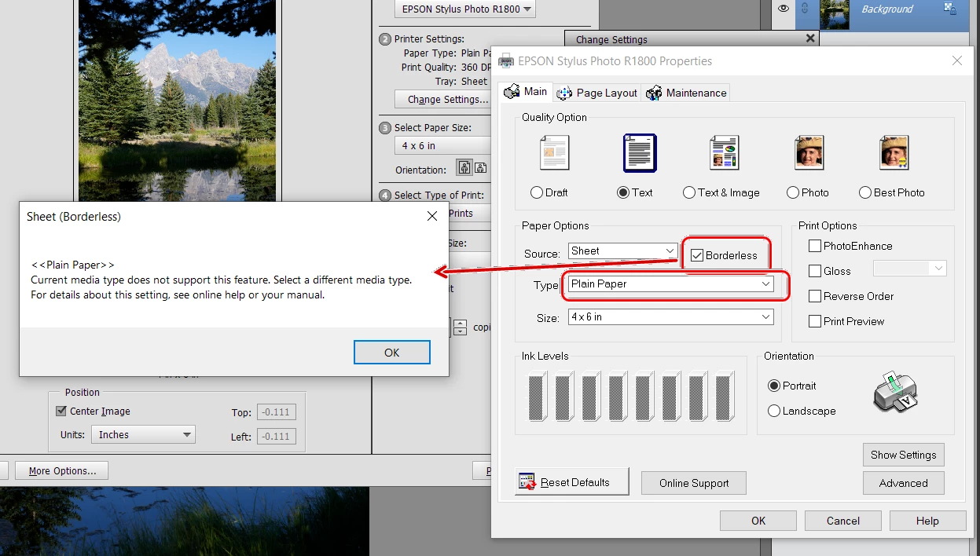Select Landscape orientation radio button
This screenshot has height=556, width=980.
pyautogui.click(x=774, y=411)
